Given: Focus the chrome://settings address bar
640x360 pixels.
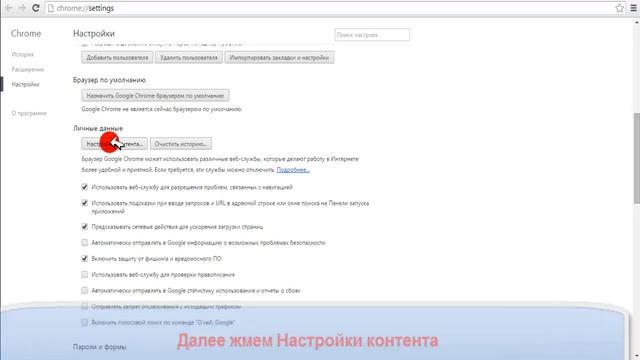Looking at the screenshot, I should click(x=335, y=8).
